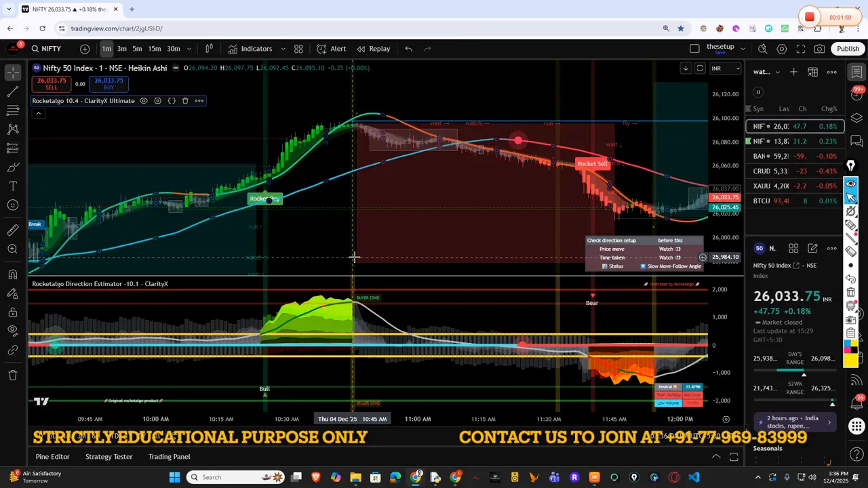Click the Publish button
The image size is (868, 488).
point(848,48)
